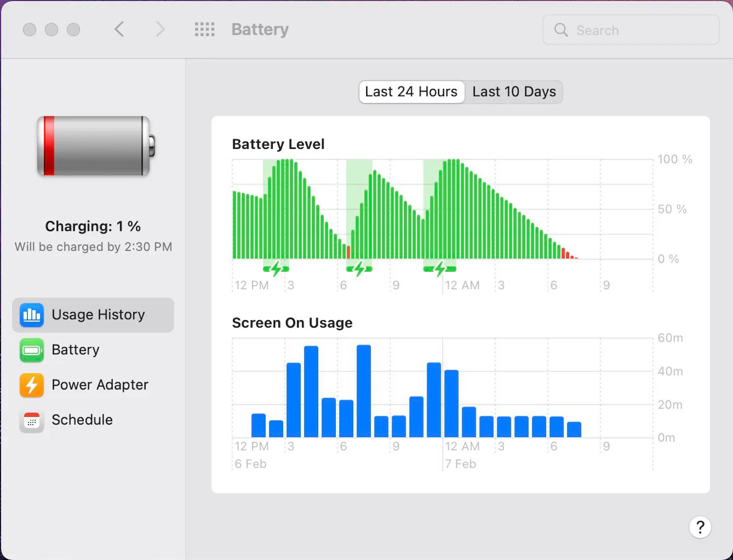Select Battery in the sidebar
Screen dimensions: 733x560
pos(93,350)
